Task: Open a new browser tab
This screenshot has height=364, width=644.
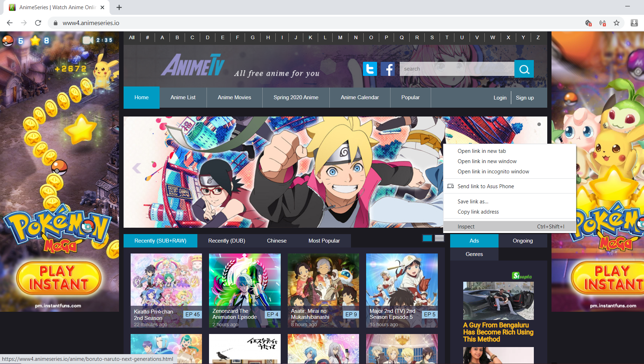Action: pos(119,7)
